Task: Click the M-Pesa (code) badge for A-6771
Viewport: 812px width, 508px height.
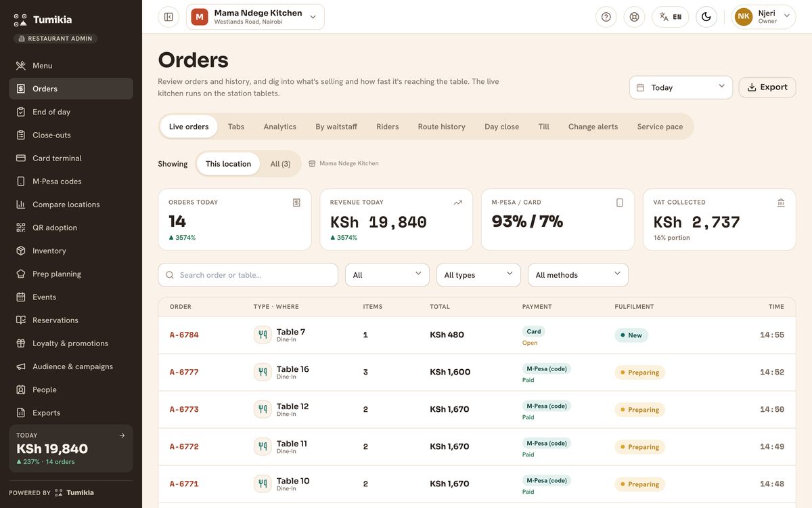Action: 547,480
